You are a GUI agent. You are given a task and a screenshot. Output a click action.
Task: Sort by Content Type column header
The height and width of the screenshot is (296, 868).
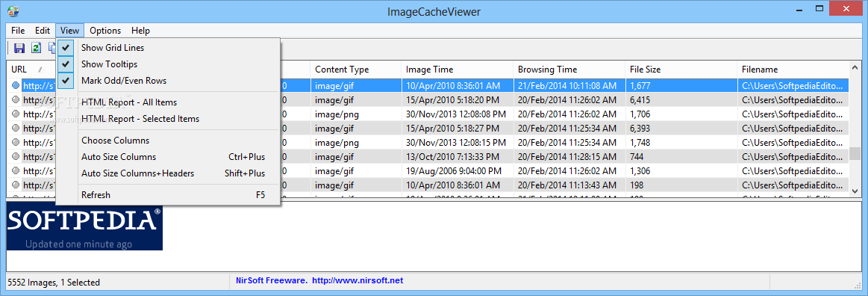355,70
